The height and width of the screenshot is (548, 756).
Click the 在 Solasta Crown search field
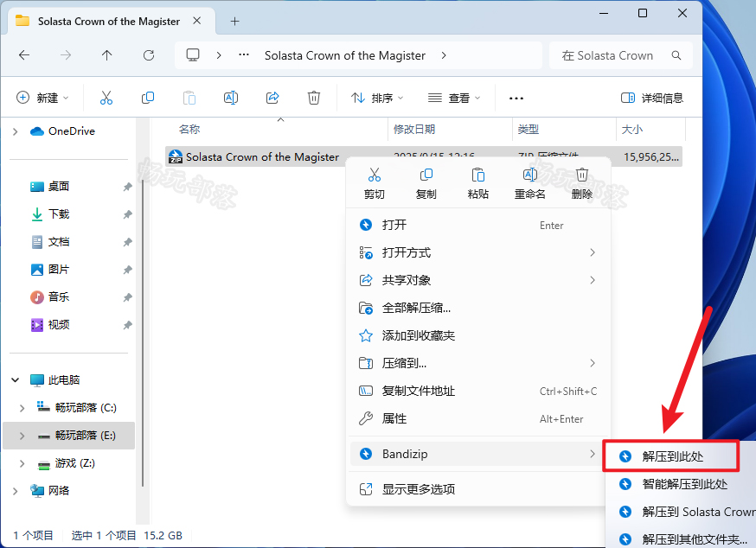tap(621, 55)
